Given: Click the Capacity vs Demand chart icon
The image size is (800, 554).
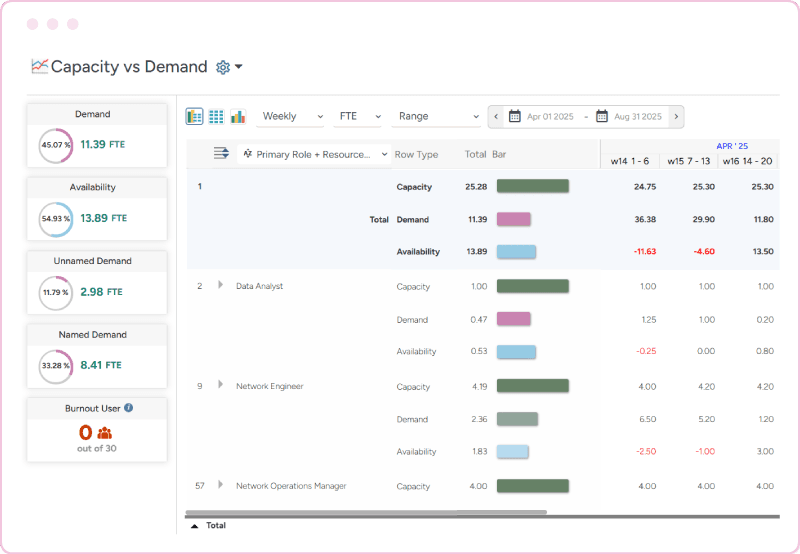Looking at the screenshot, I should (39, 67).
